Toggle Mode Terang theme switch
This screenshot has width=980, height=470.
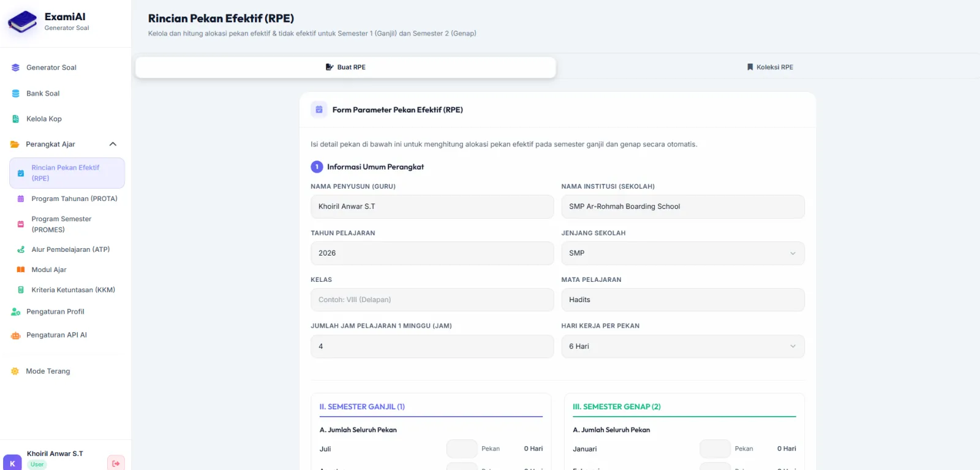click(x=42, y=371)
